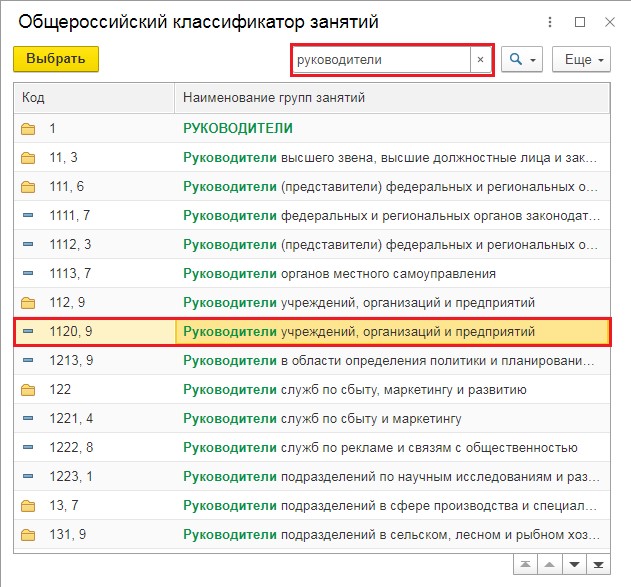Maximize the classifier window
This screenshot has height=587, width=631.
[x=579, y=21]
